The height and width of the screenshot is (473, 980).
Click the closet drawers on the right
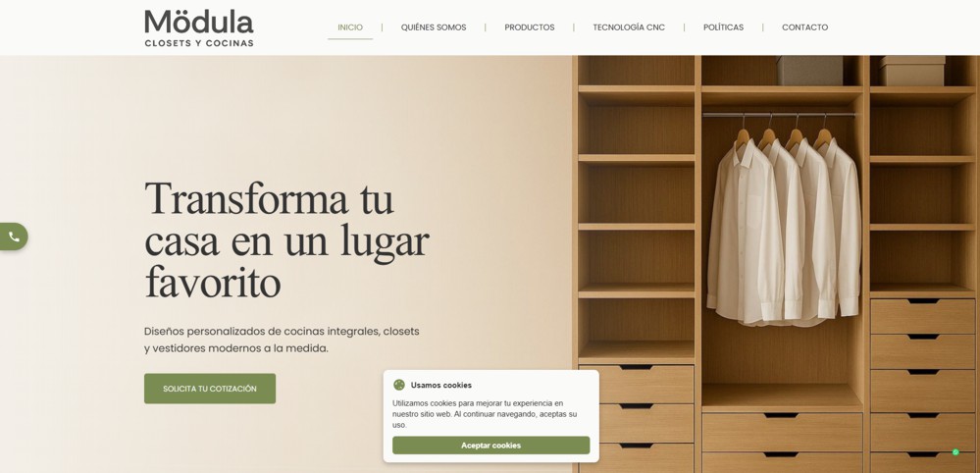pyautogui.click(x=922, y=385)
